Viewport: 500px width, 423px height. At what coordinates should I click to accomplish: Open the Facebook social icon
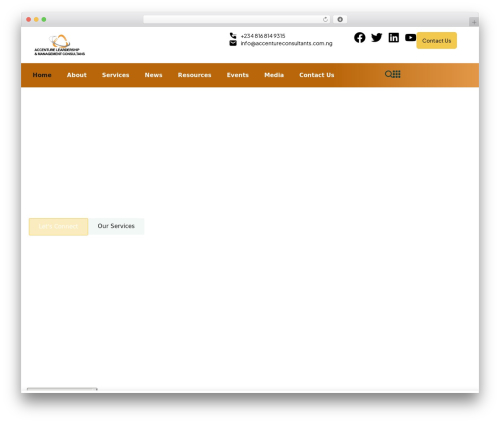[x=359, y=38]
